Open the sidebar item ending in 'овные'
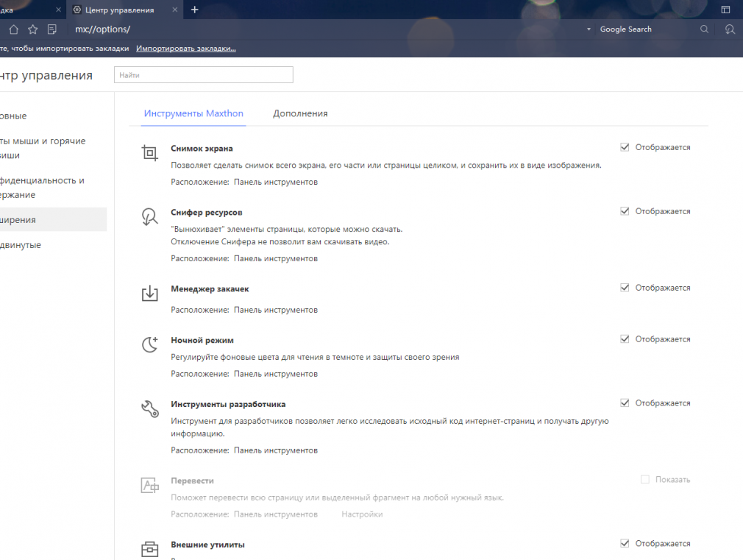This screenshot has width=743, height=560. point(13,116)
